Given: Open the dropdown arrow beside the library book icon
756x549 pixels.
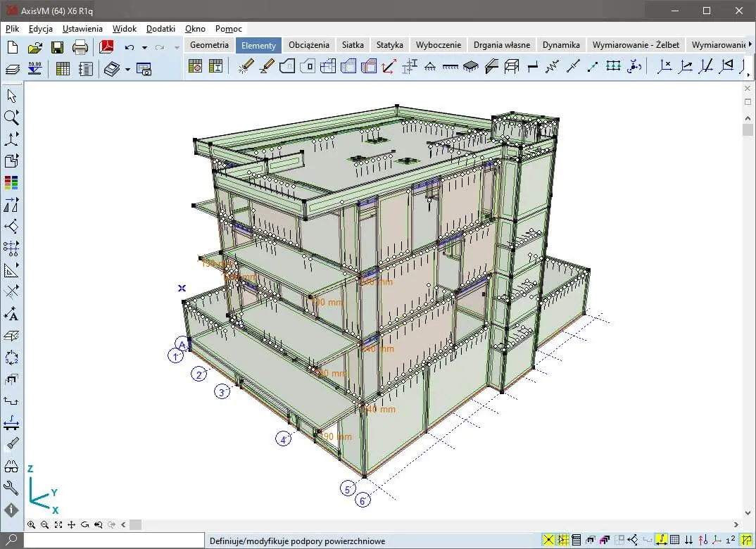Looking at the screenshot, I should pos(127,69).
